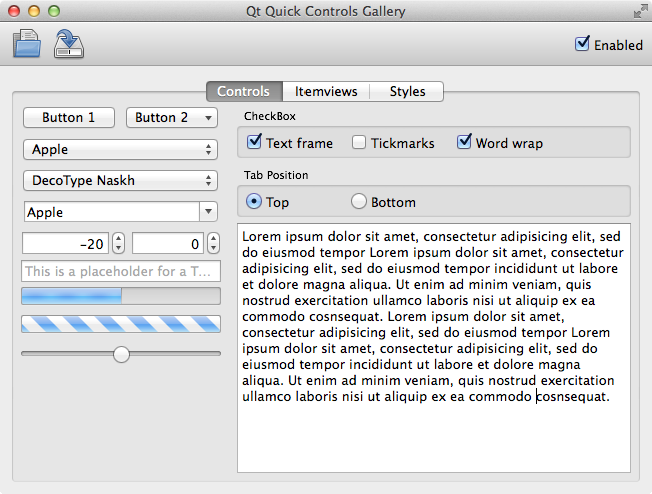Expand the DecoType Naskh font dropdown
This screenshot has width=652, height=494.
point(119,181)
